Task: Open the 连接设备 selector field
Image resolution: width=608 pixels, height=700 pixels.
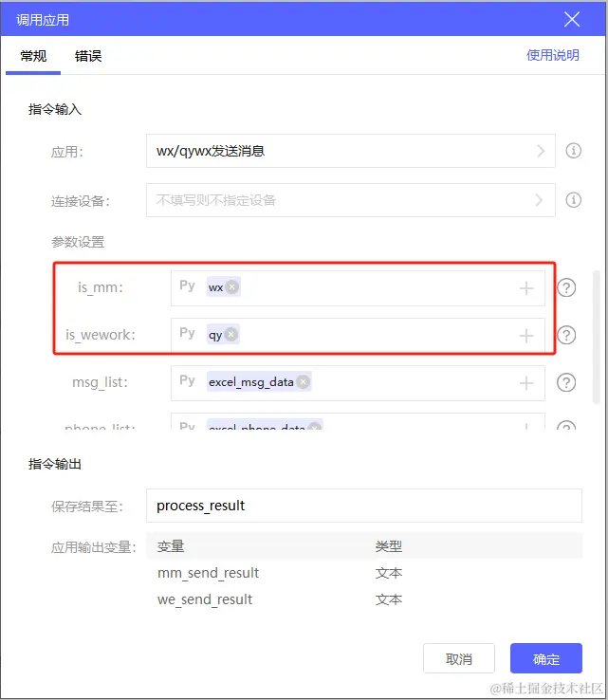Action: [x=350, y=200]
